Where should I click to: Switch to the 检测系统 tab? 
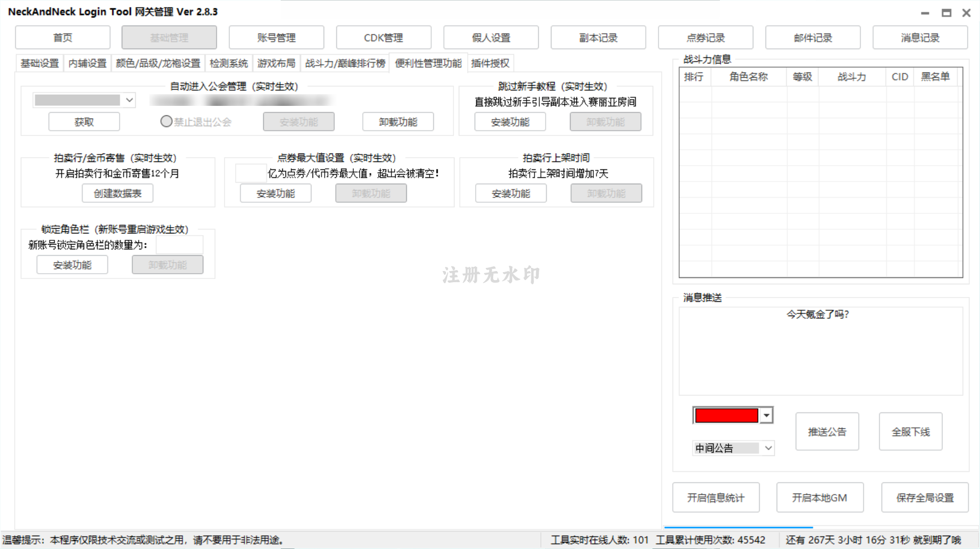(229, 64)
